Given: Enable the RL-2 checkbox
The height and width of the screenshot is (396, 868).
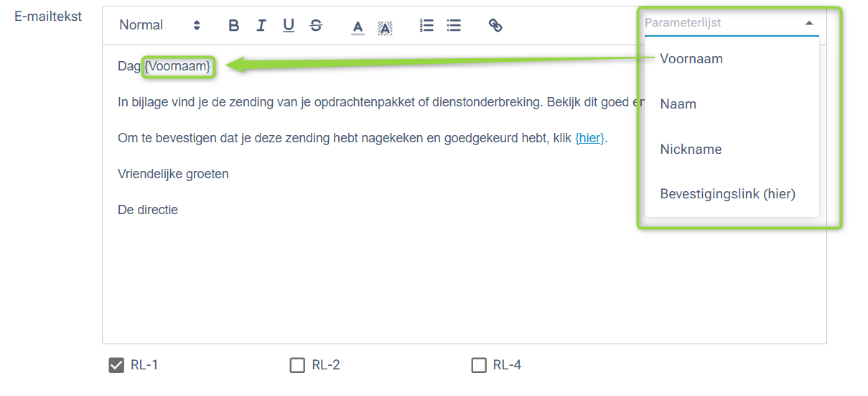Looking at the screenshot, I should point(297,365).
